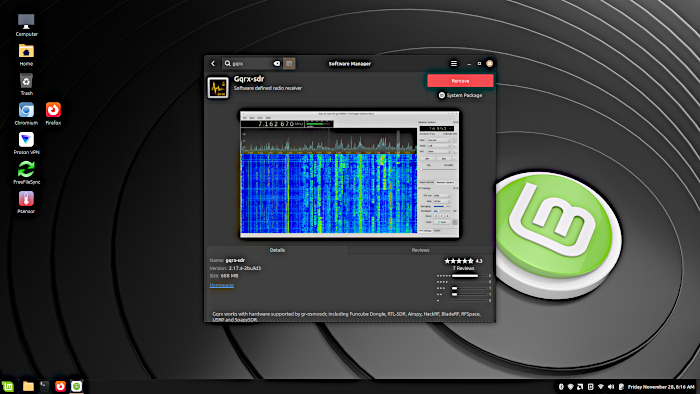
Task: Click the Name gqrx-sdr text
Action: coord(227,260)
